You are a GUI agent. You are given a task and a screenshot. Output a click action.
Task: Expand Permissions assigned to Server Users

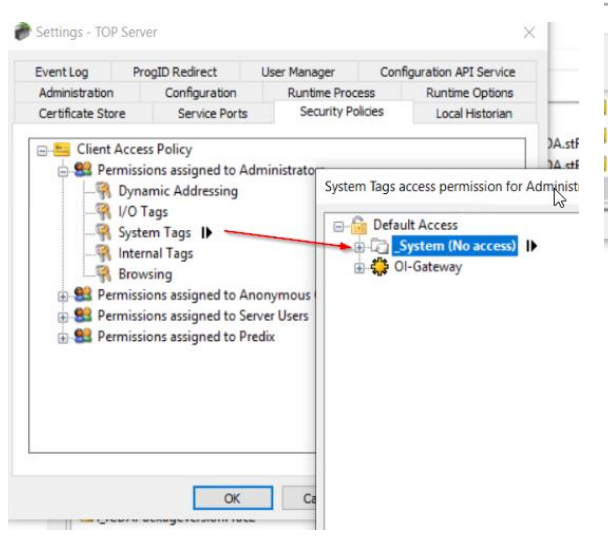coord(63,316)
